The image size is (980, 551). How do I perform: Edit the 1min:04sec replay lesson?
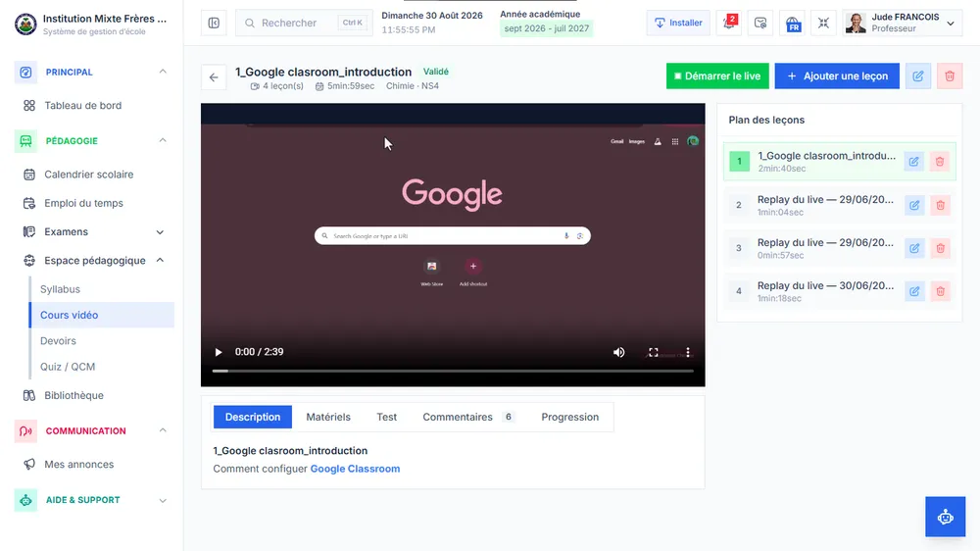click(x=914, y=205)
